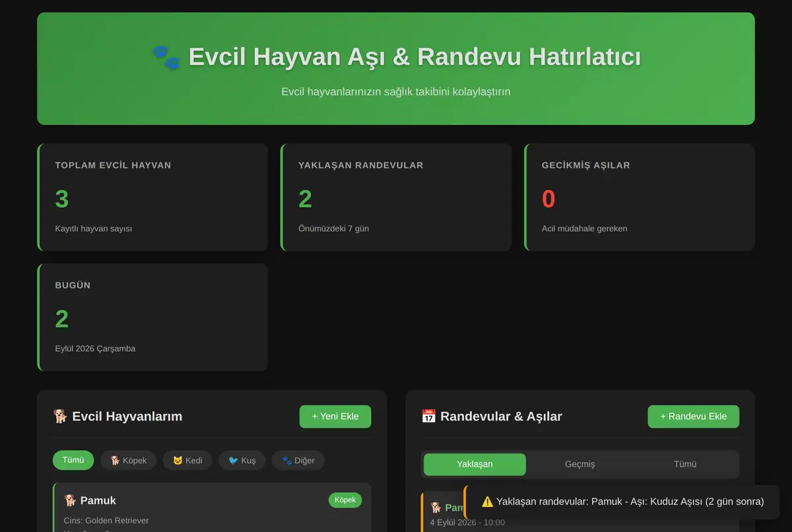Switch to the Geçmiş appointments tab
Viewport: 792px width, 532px height.
click(580, 464)
